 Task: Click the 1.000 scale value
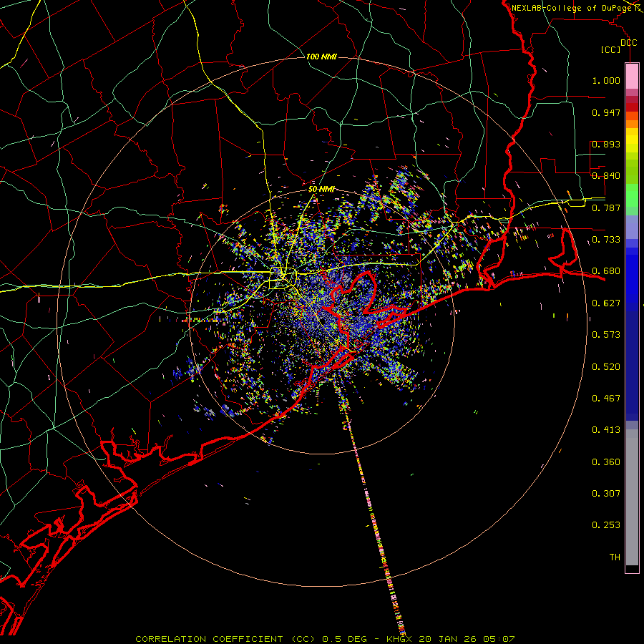coord(606,80)
